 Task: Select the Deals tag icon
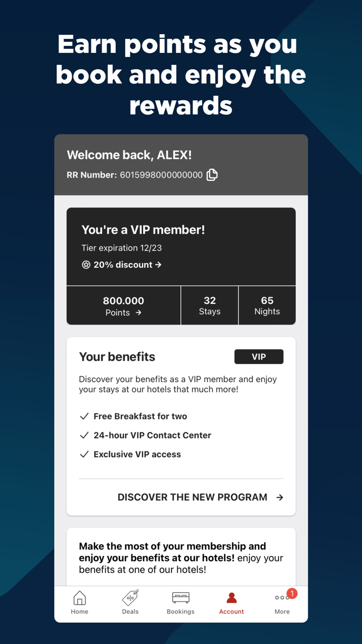coord(130,598)
